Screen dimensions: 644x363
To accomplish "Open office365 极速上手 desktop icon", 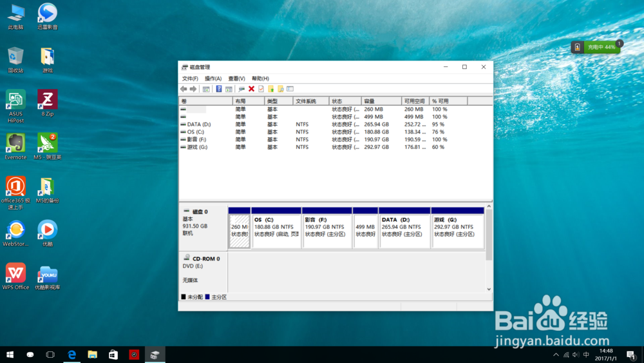I will [x=15, y=193].
